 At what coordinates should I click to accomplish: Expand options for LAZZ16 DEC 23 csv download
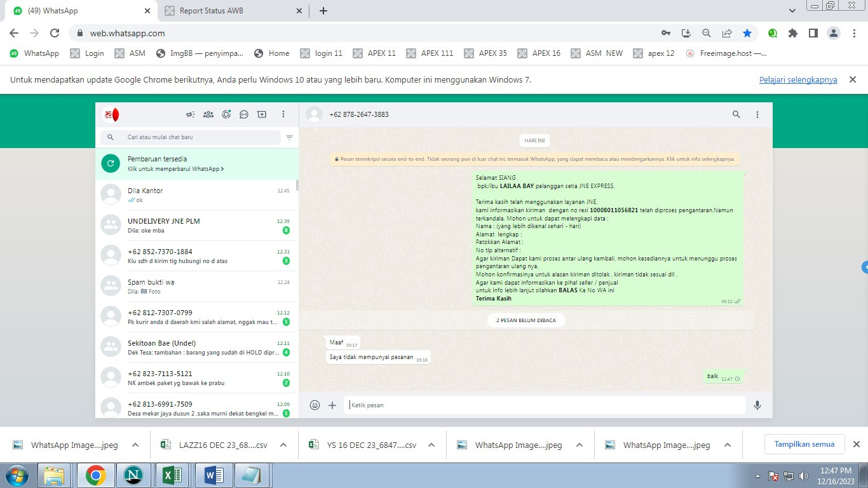click(283, 445)
